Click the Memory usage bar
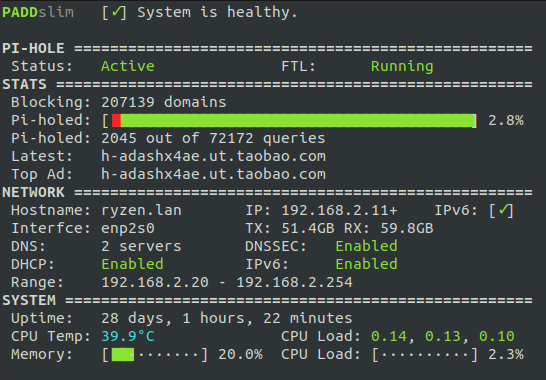Screen dimensions: 546x380 tap(155, 355)
